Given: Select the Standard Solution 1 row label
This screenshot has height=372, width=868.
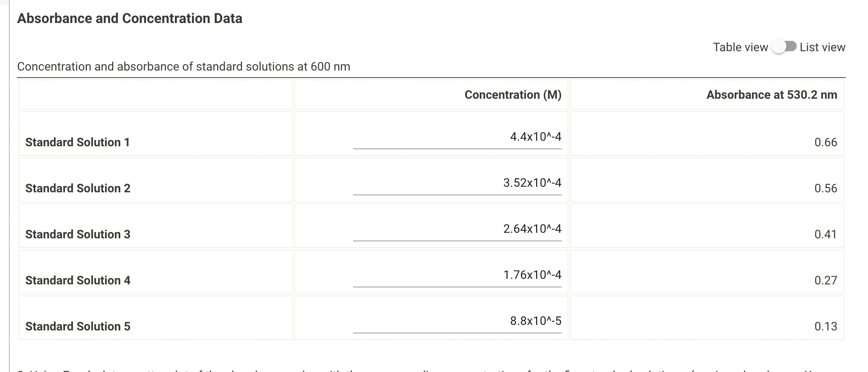Looking at the screenshot, I should 78,142.
